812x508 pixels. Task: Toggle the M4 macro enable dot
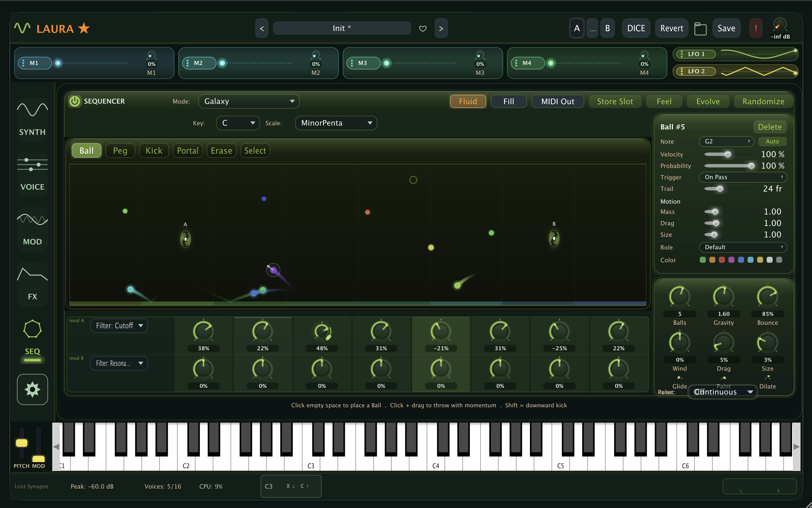pyautogui.click(x=551, y=63)
